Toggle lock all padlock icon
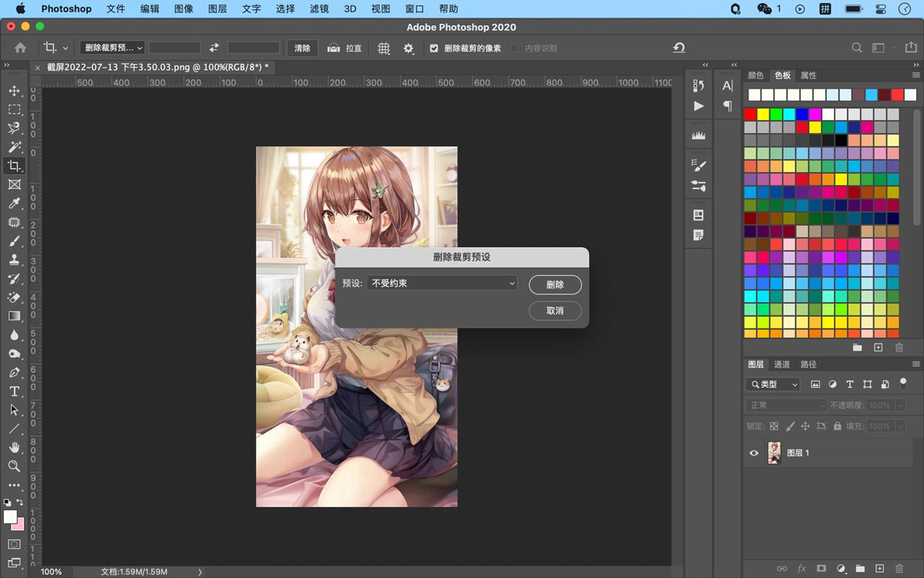Viewport: 924px width, 578px height. coord(837,426)
